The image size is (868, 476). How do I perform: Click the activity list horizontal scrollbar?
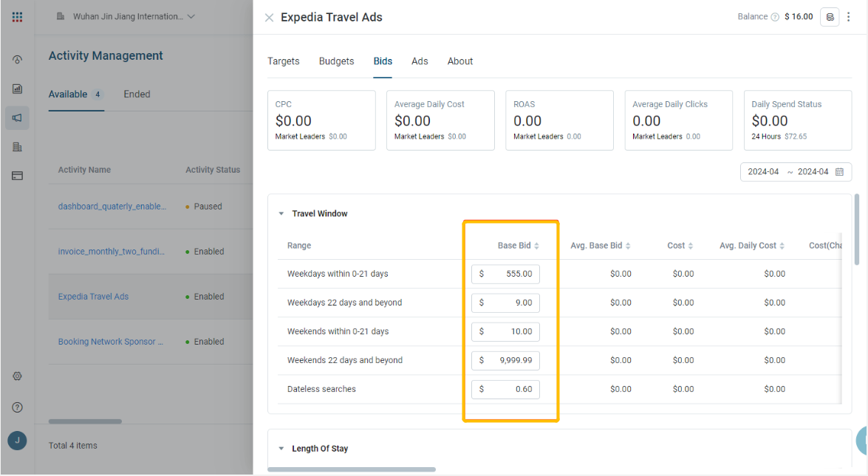pyautogui.click(x=85, y=421)
